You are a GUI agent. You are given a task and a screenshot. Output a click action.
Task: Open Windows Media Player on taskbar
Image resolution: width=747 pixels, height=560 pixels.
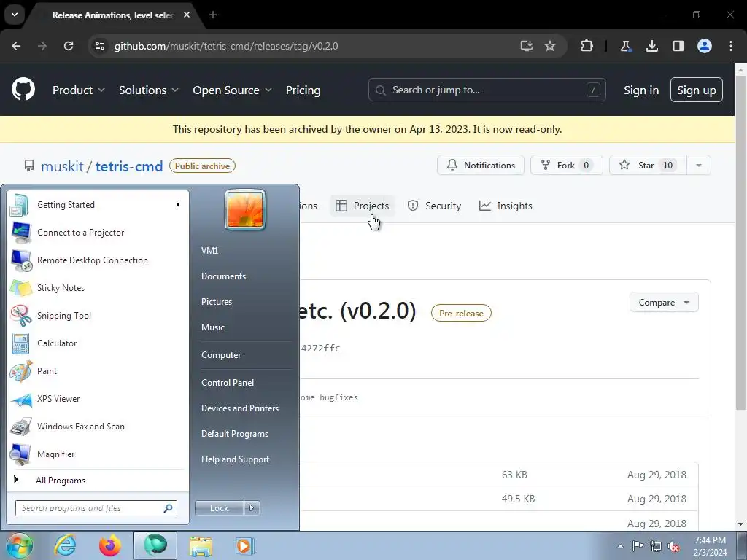pyautogui.click(x=246, y=545)
